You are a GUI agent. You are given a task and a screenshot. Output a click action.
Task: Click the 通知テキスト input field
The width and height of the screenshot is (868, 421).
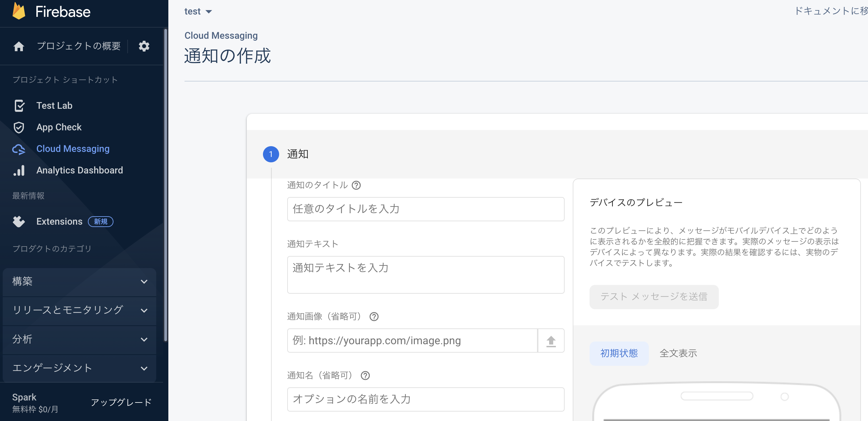tap(425, 275)
